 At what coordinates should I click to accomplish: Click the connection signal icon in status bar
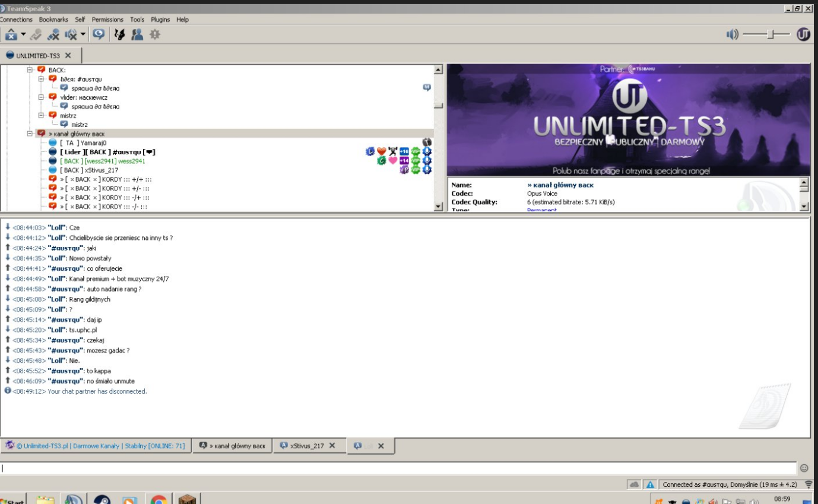coord(809,484)
